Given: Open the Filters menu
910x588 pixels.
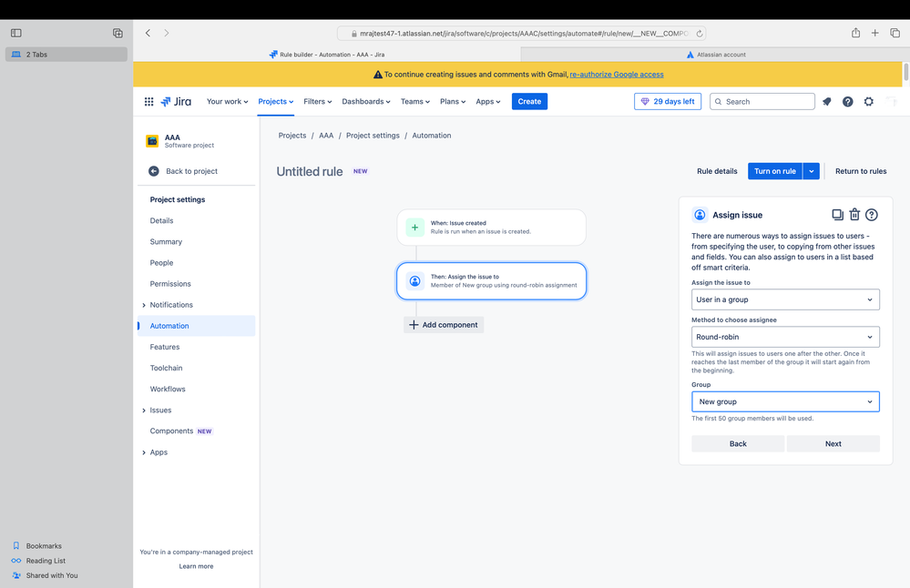Looking at the screenshot, I should pyautogui.click(x=318, y=101).
